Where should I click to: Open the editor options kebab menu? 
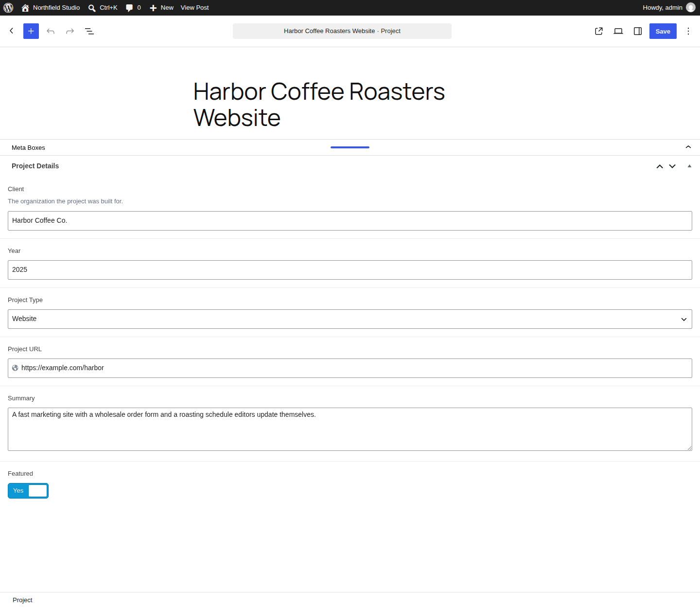point(688,31)
